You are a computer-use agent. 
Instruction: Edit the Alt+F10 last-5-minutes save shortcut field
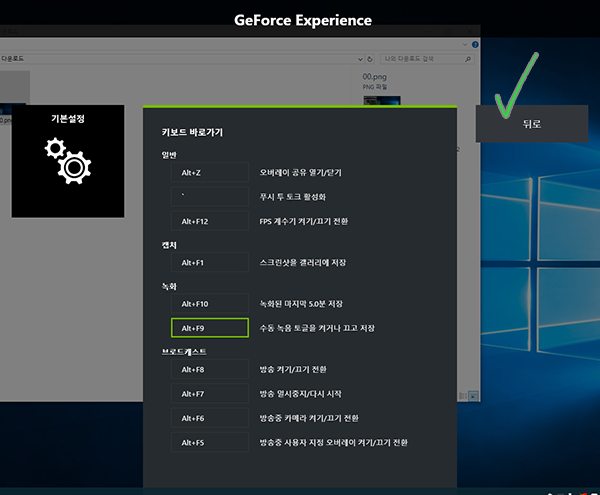click(x=210, y=304)
